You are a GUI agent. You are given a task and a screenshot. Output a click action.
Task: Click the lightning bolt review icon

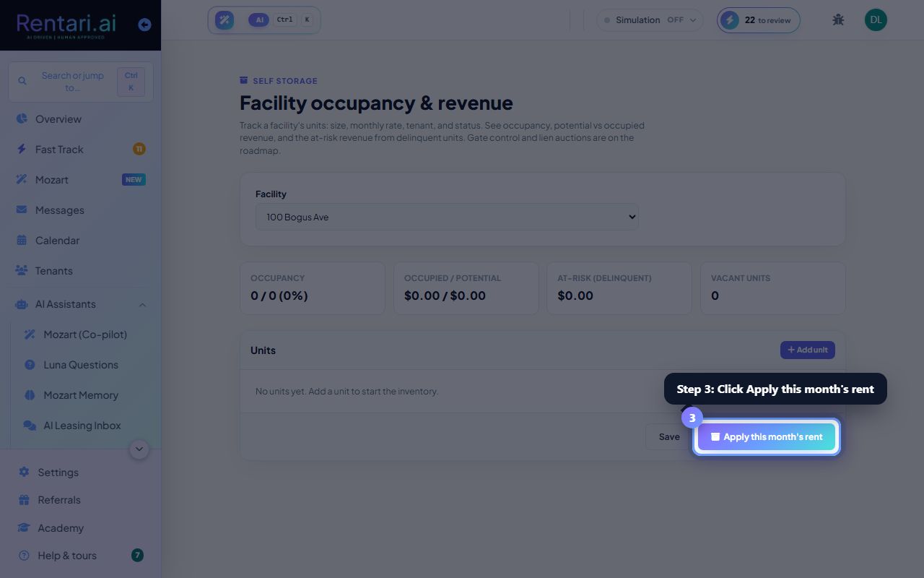click(x=730, y=20)
